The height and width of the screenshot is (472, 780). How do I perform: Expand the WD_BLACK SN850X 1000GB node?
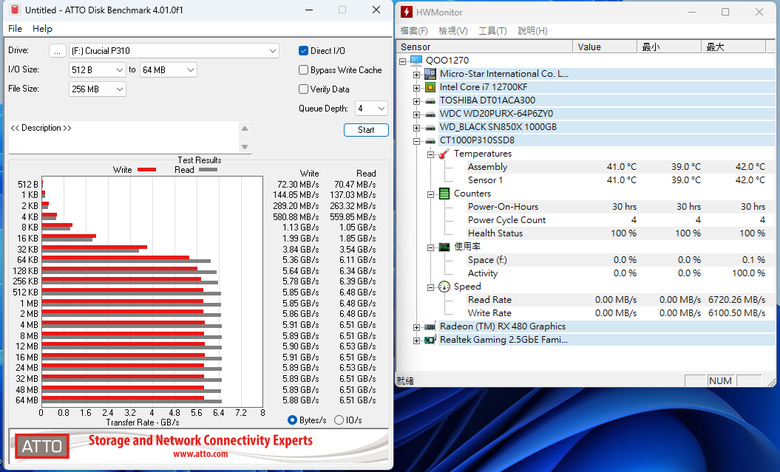point(416,128)
